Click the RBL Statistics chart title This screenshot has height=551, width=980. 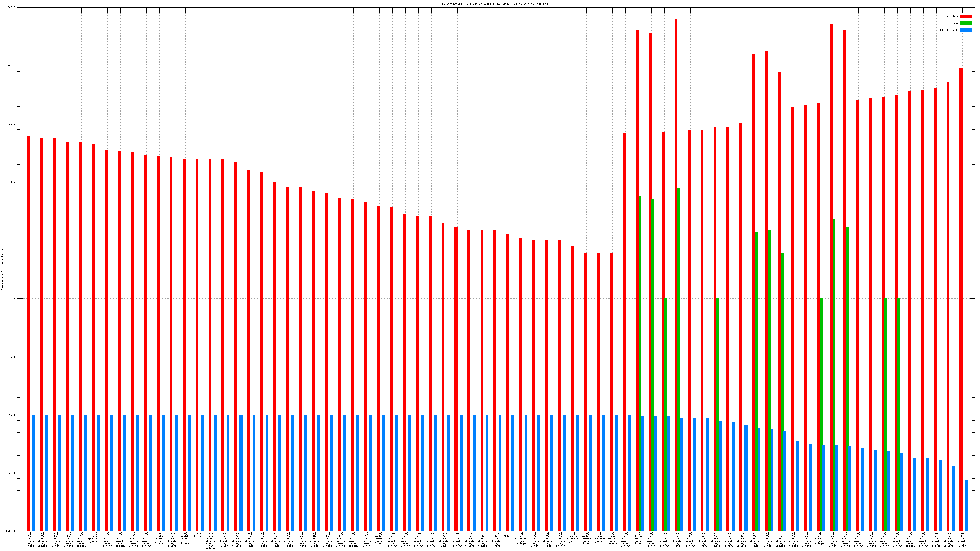(495, 4)
